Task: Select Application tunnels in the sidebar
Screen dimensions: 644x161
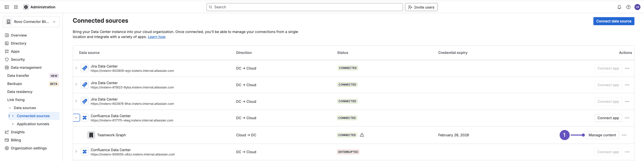Action: pos(33,124)
